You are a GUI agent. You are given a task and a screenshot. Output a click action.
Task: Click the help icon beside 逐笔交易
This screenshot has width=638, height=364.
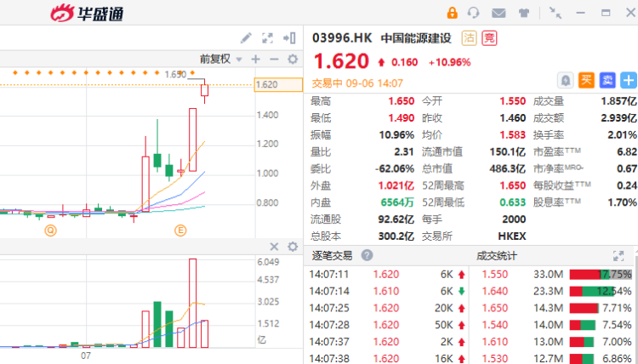coord(367,255)
